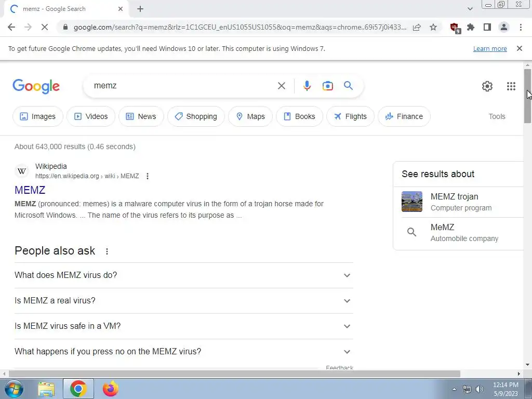532x399 pixels.
Task: Stop page loading with the X button
Action: 45,27
